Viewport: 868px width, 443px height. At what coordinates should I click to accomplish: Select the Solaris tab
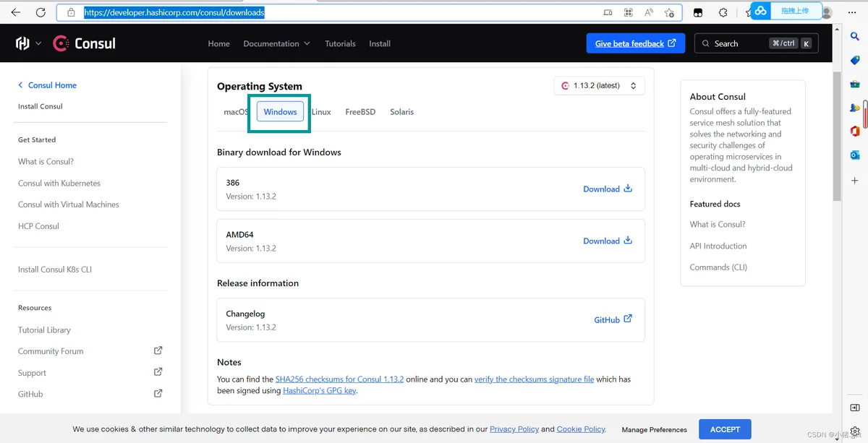(401, 112)
